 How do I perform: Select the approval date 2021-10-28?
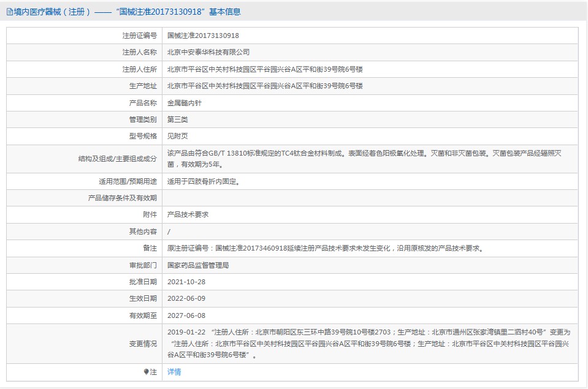click(x=185, y=282)
